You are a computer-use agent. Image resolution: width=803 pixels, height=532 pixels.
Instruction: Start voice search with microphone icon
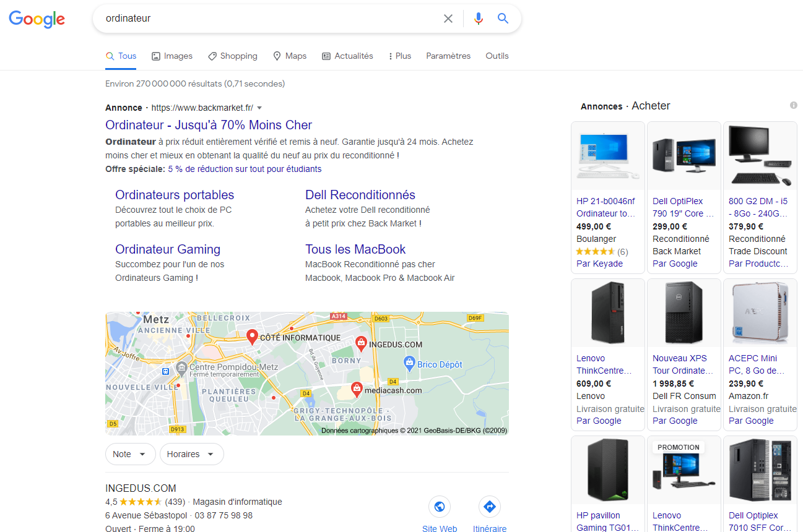[478, 19]
